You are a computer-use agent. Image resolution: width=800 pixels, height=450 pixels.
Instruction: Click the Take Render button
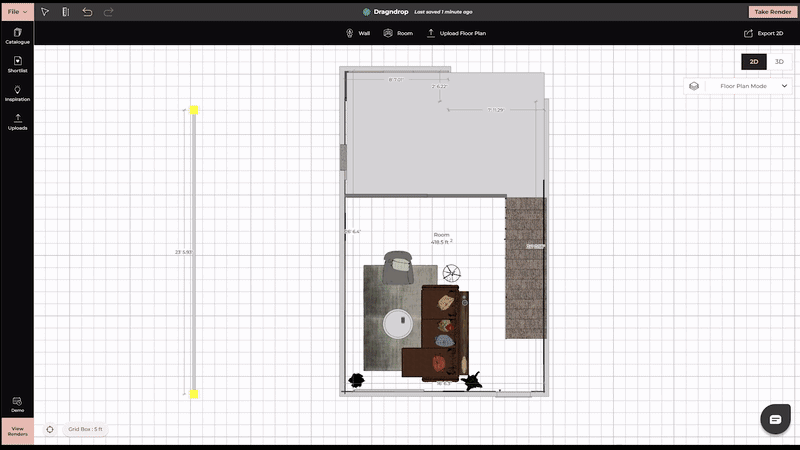click(772, 12)
